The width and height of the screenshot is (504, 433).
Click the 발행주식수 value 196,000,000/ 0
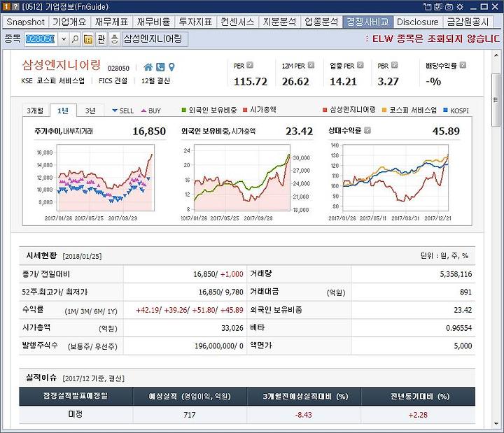(x=219, y=346)
